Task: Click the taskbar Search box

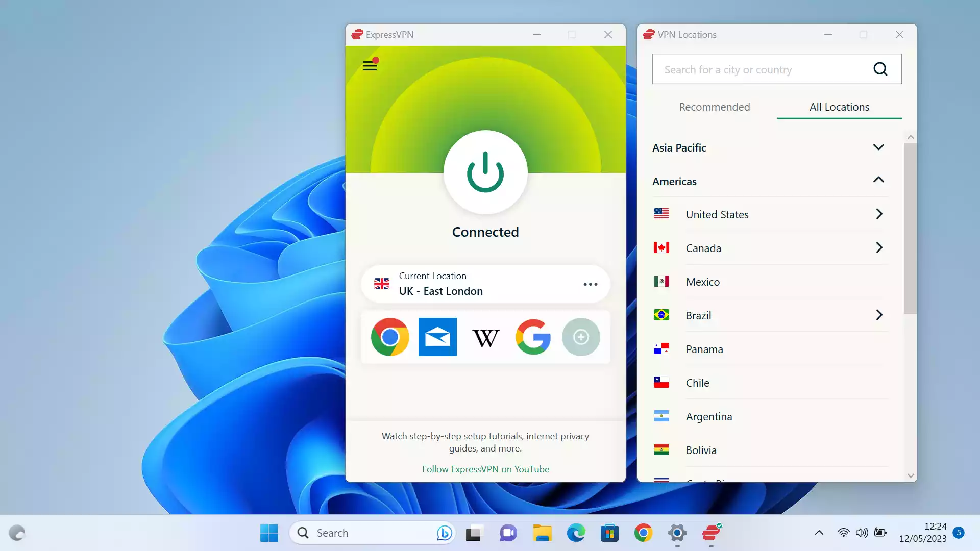Action: [x=372, y=533]
